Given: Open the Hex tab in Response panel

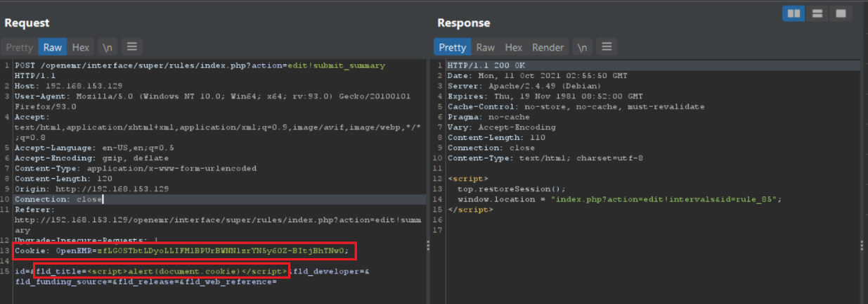Looking at the screenshot, I should pos(514,47).
